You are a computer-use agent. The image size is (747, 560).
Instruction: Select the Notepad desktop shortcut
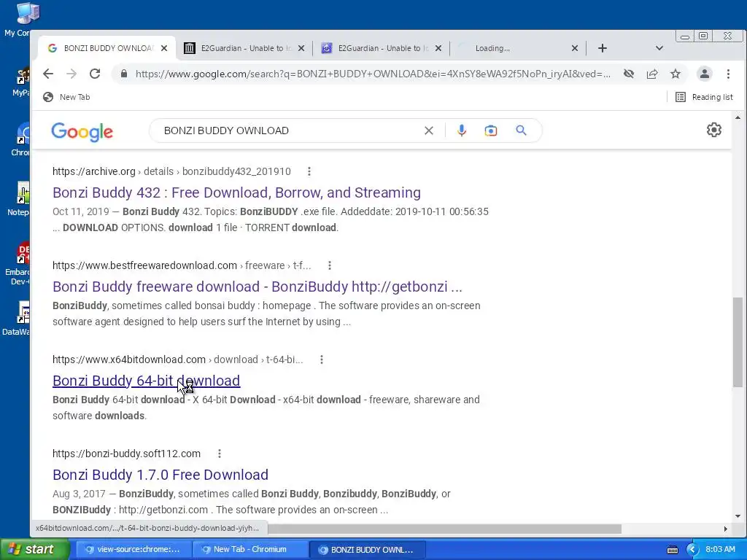[19, 198]
